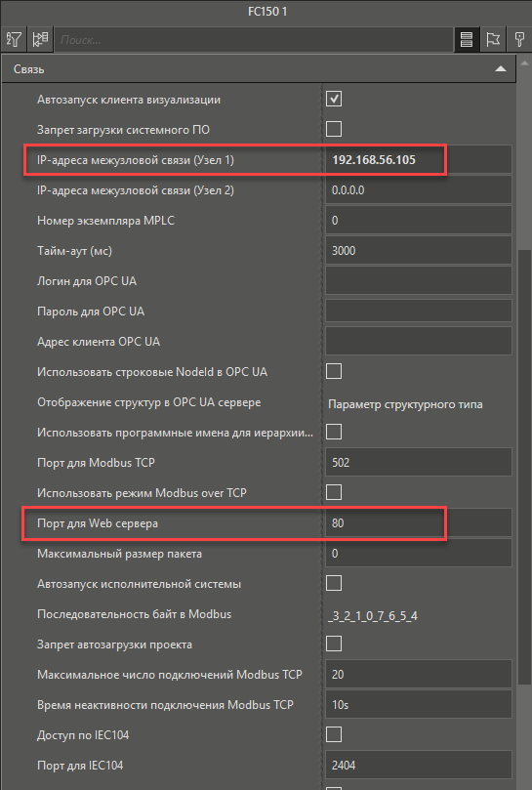This screenshot has height=790, width=532.
Task: Edit Порт для Web сервера value 80
Action: (x=418, y=523)
